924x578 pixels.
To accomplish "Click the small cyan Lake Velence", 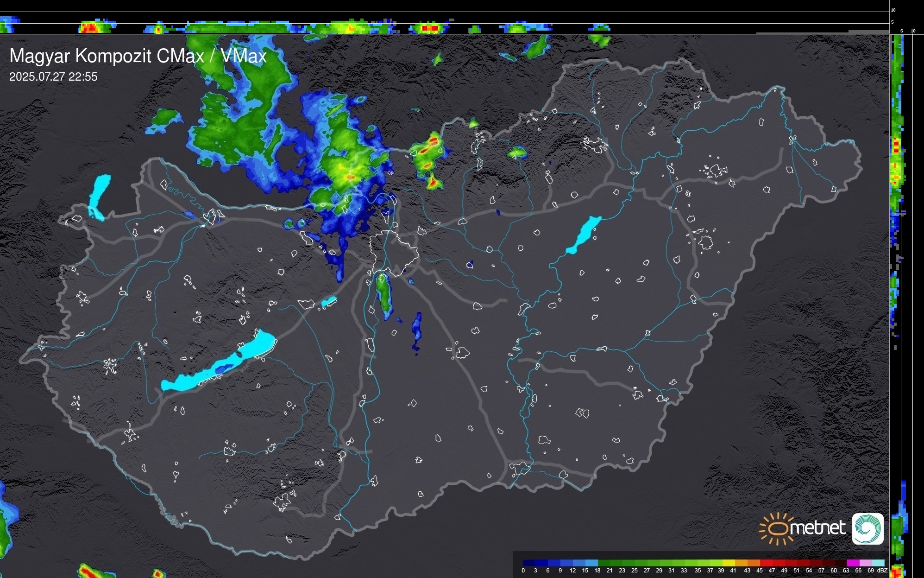I will pos(329,302).
